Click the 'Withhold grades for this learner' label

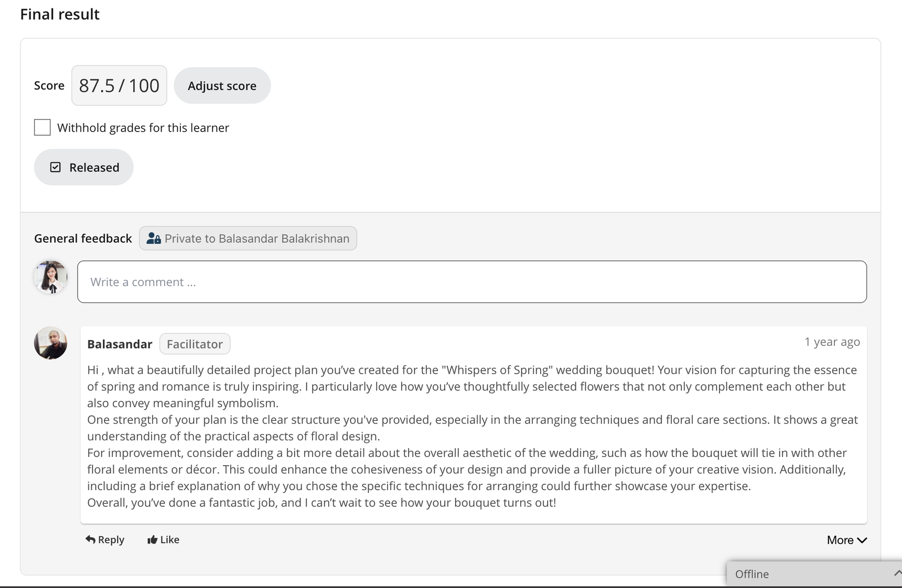tap(143, 128)
